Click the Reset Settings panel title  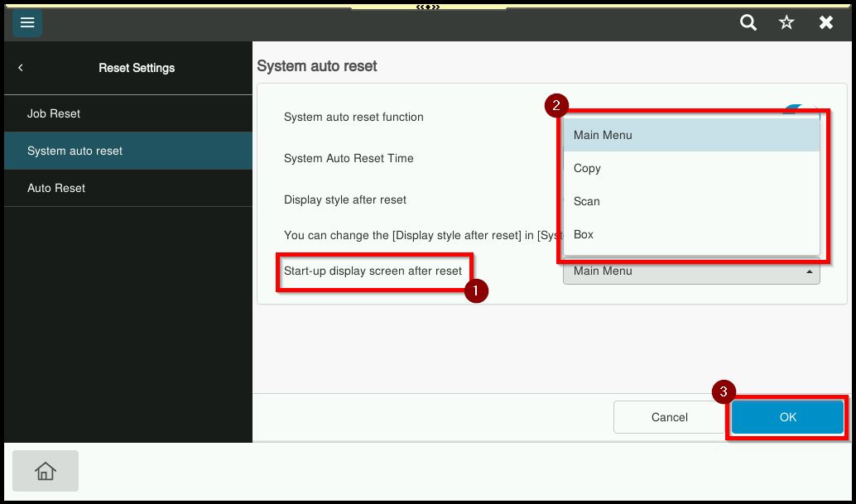click(137, 68)
